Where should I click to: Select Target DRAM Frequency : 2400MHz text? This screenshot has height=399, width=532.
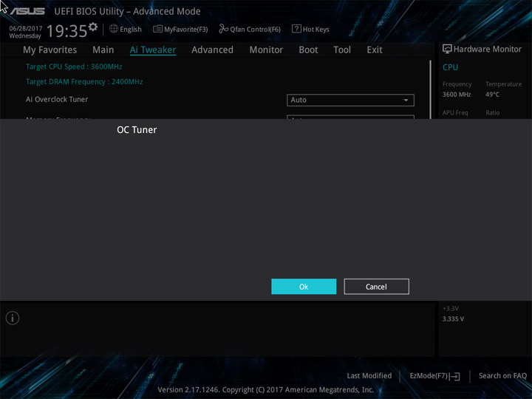click(x=84, y=82)
